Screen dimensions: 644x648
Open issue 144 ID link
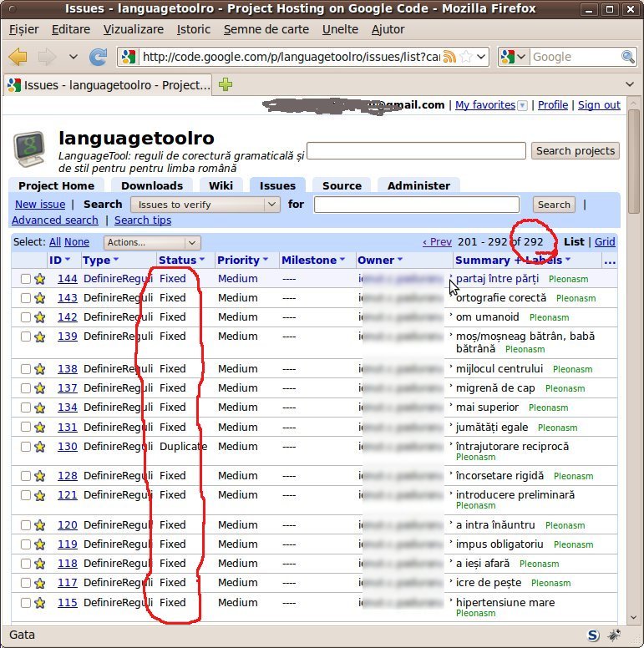[68, 279]
